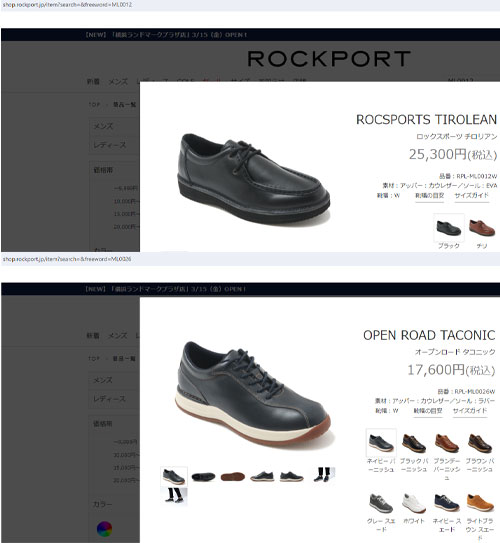
Task: Open メンズ nav menu behind the Tirolean popup
Action: (118, 82)
